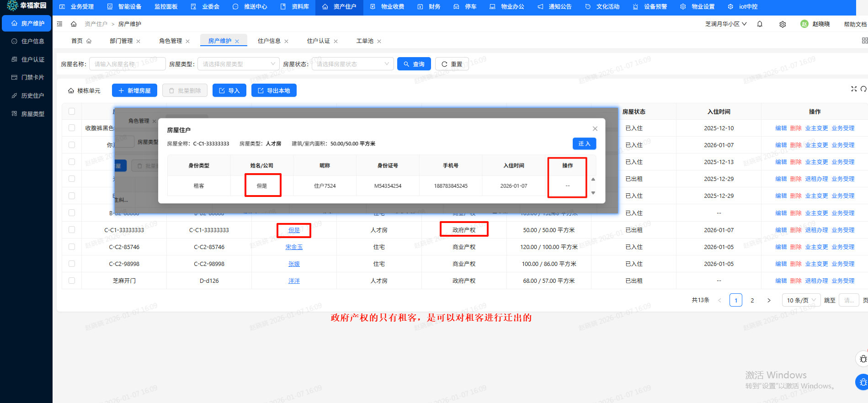This screenshot has height=403, width=868.
Task: Open the settings gear in header
Action: coord(783,24)
